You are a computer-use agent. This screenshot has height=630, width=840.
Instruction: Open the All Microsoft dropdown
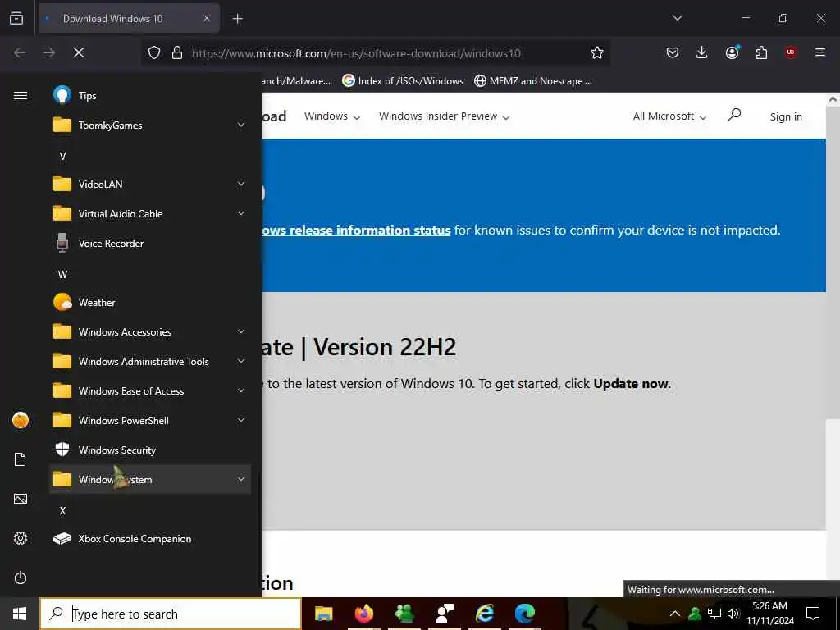pos(669,116)
